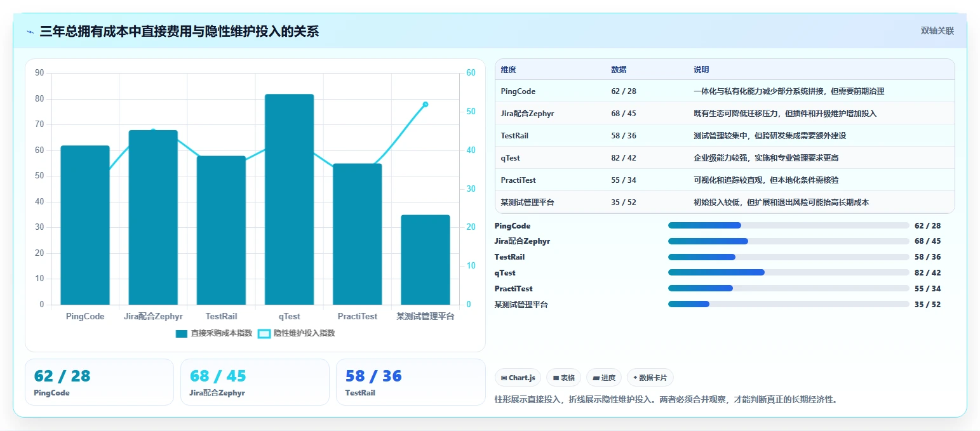Click the qTest bar in the chart
980x431 pixels.
(x=289, y=199)
